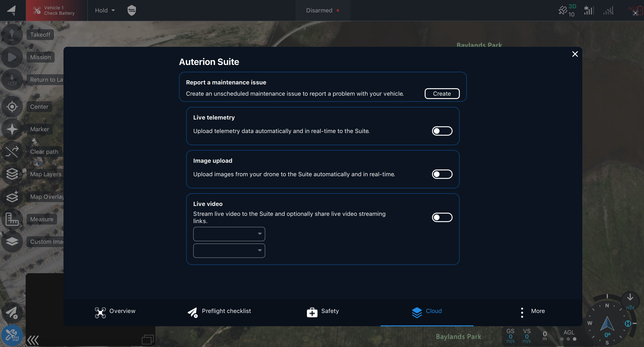Open the Preflight checklist tab
This screenshot has height=347, width=644.
[x=219, y=311]
